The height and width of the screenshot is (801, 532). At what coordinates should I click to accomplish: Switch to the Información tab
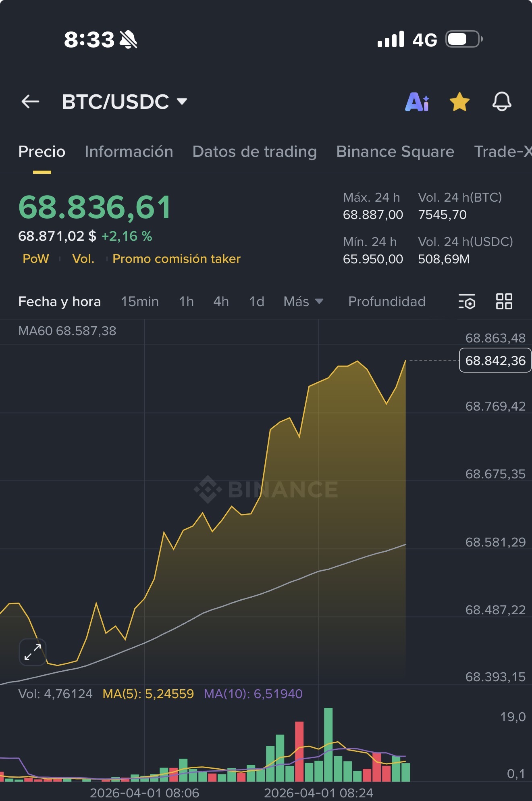click(129, 152)
